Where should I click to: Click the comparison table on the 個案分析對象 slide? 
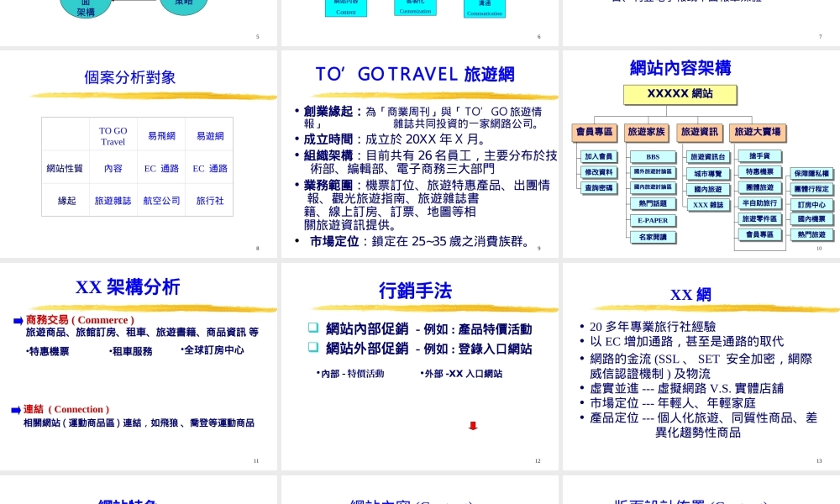(x=136, y=168)
